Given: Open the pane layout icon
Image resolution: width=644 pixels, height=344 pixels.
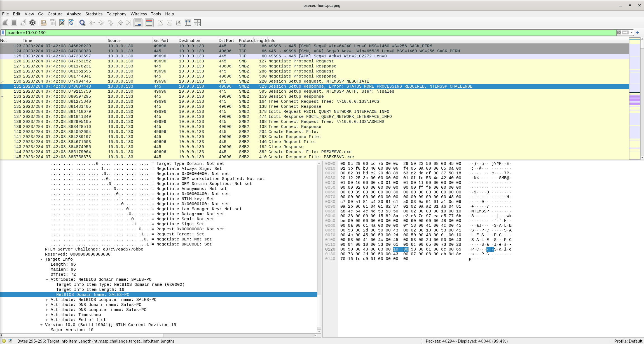Looking at the screenshot, I should [x=197, y=23].
